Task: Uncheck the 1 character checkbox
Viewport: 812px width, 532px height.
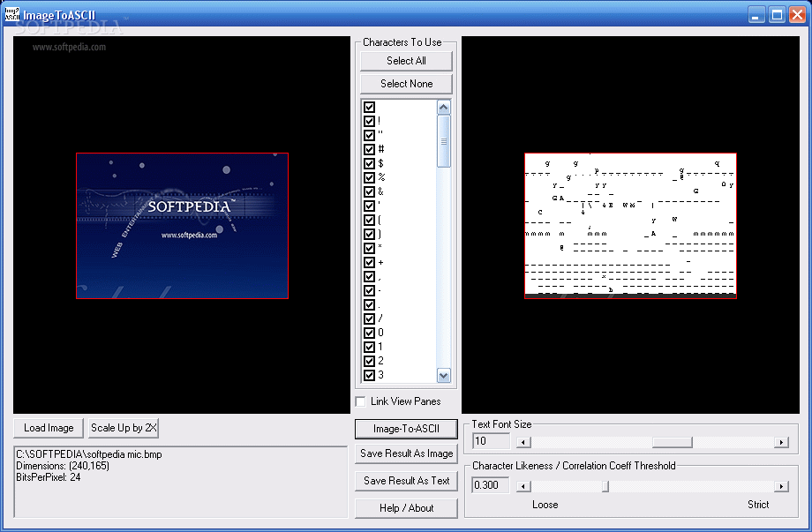Action: coord(369,347)
